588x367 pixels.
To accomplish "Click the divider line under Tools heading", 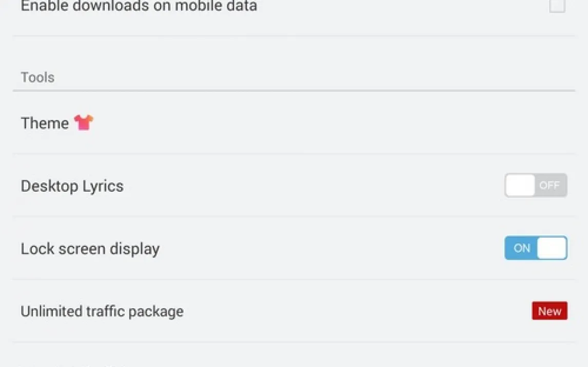I will (293, 91).
